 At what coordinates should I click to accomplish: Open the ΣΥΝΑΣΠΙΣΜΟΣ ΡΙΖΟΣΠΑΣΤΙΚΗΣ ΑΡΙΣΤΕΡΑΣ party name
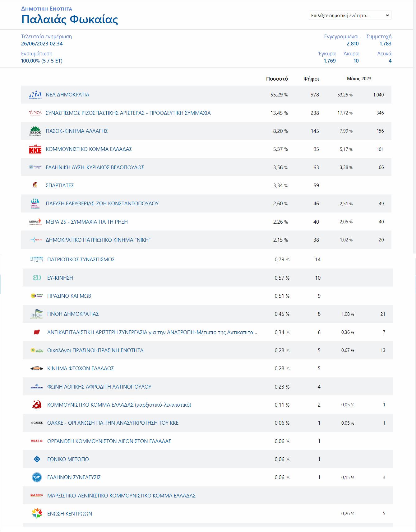point(128,113)
